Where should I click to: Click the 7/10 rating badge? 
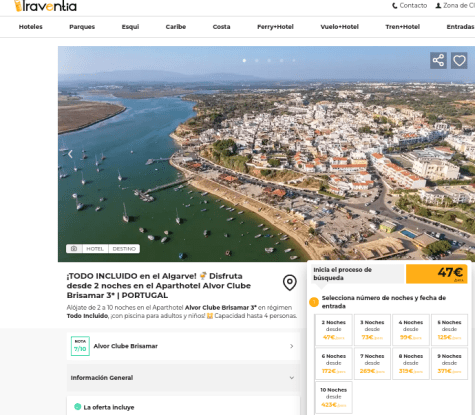tap(80, 346)
